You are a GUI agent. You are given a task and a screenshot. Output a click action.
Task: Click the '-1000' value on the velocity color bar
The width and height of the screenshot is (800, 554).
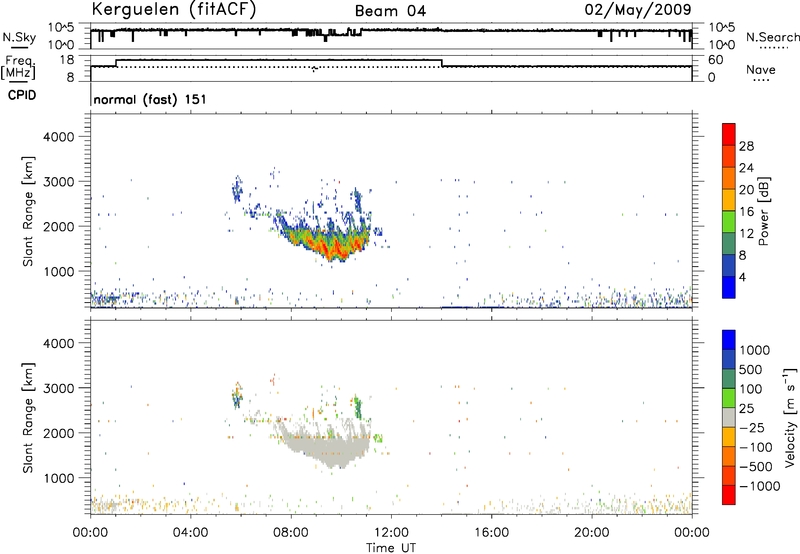point(759,486)
